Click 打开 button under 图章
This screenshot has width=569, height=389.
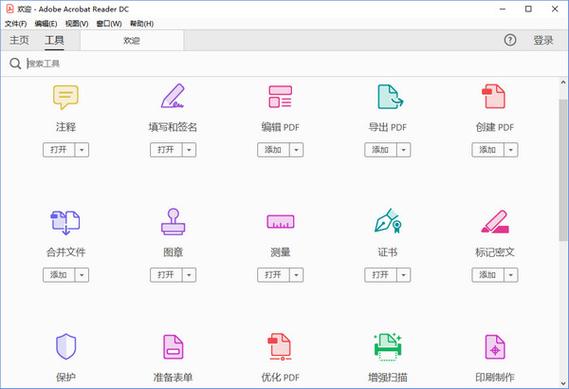pyautogui.click(x=166, y=275)
